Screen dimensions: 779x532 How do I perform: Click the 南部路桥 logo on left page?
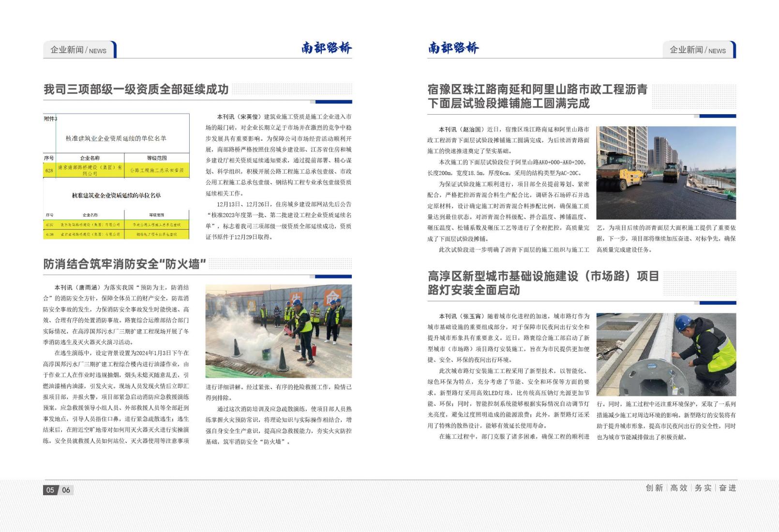[x=327, y=47]
